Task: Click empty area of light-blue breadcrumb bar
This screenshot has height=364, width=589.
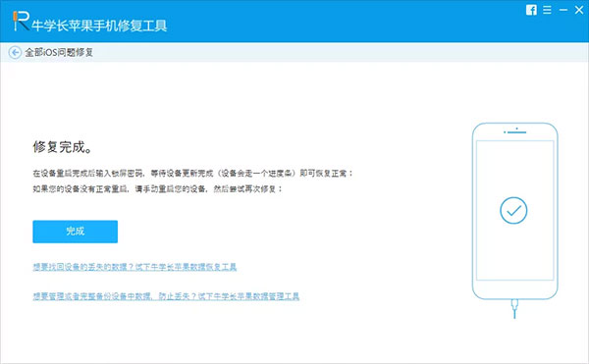Action: pos(338,53)
